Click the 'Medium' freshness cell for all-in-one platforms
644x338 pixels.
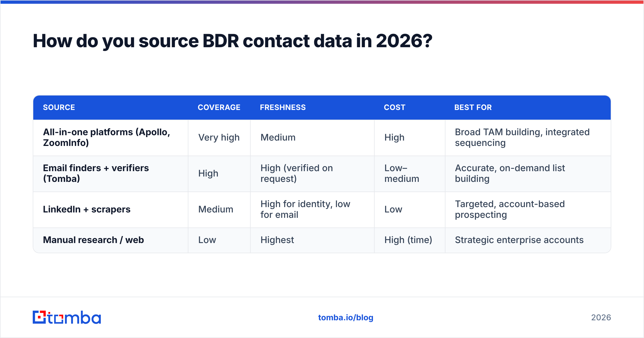pos(312,138)
